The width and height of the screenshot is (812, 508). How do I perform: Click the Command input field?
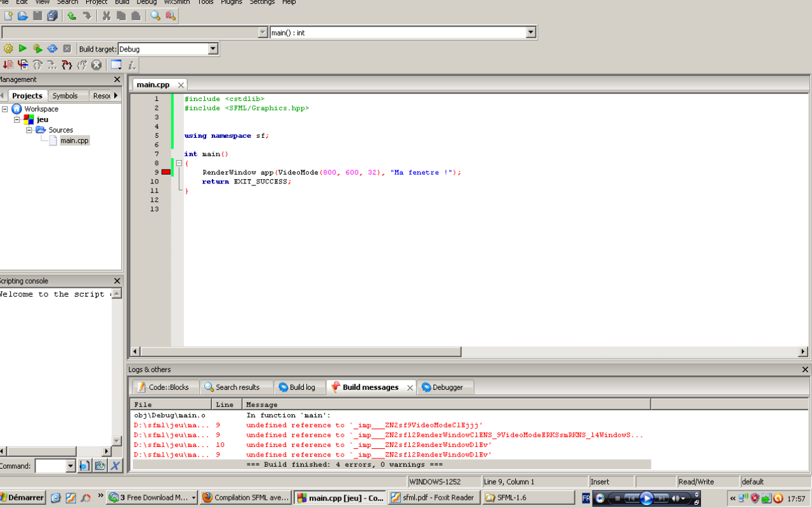pos(51,466)
